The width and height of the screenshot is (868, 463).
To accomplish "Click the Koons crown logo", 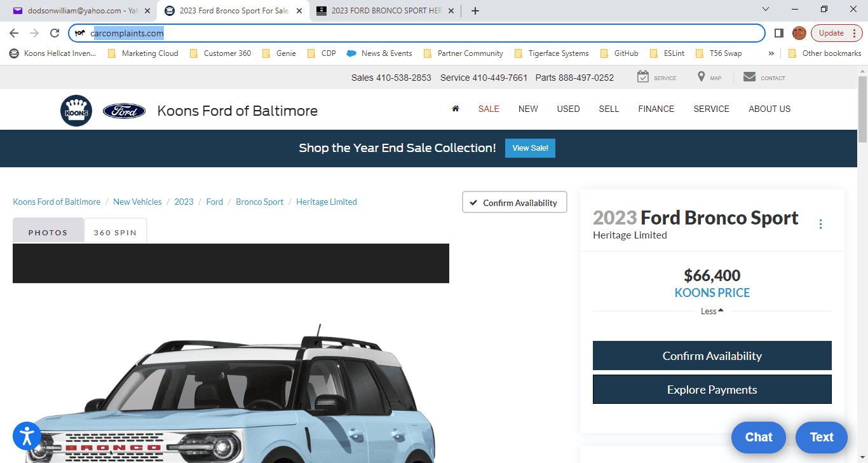I will [x=76, y=111].
